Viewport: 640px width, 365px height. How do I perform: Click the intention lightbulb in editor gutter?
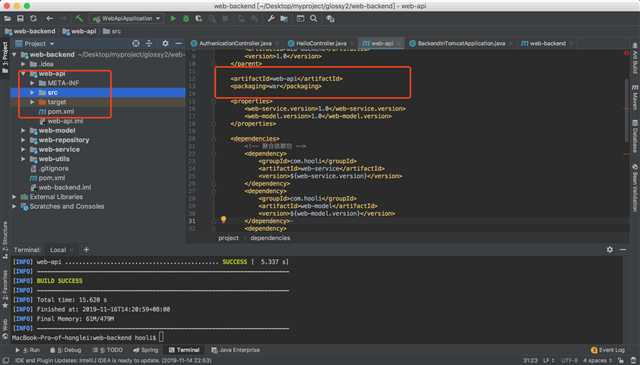pyautogui.click(x=223, y=220)
